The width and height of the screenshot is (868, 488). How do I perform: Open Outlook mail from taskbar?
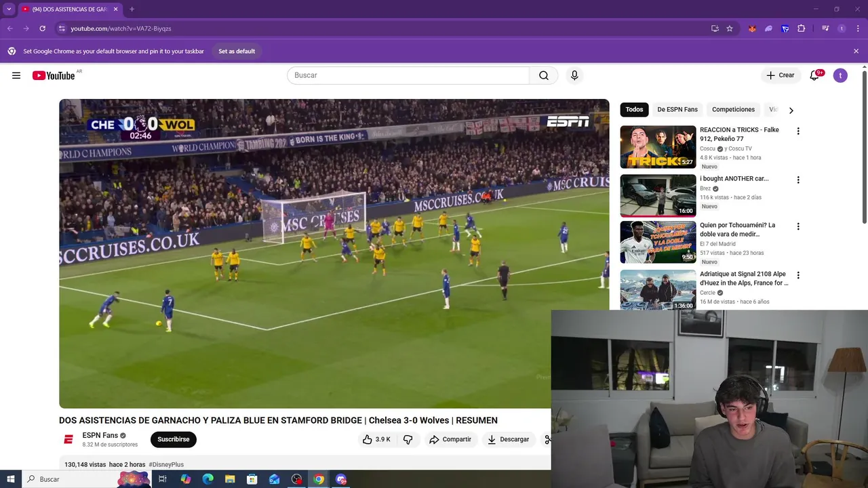274,479
